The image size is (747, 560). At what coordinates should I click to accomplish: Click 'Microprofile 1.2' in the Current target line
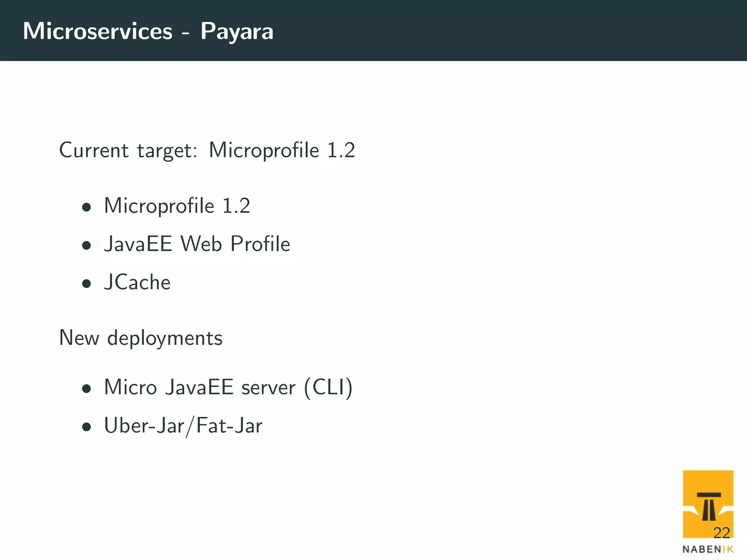(282, 150)
